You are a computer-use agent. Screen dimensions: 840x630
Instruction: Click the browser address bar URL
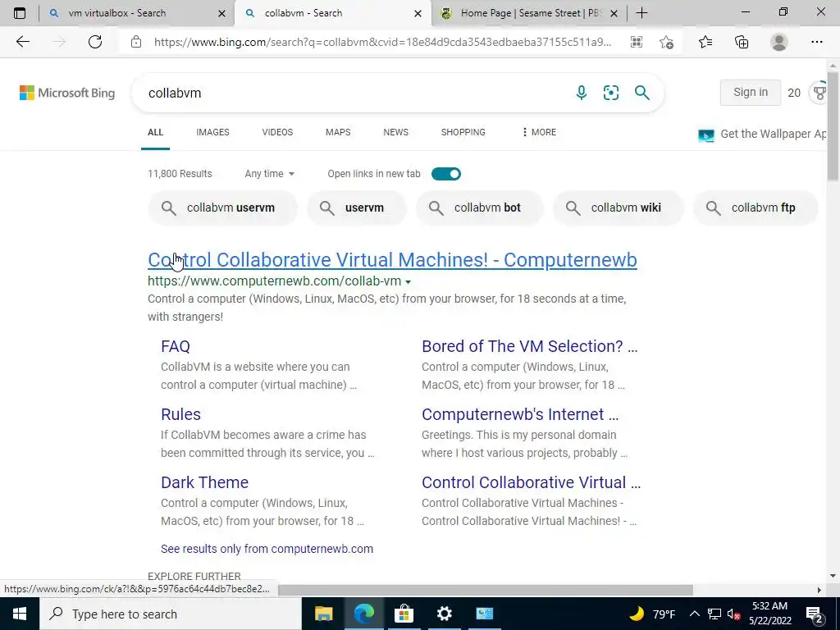[382, 42]
